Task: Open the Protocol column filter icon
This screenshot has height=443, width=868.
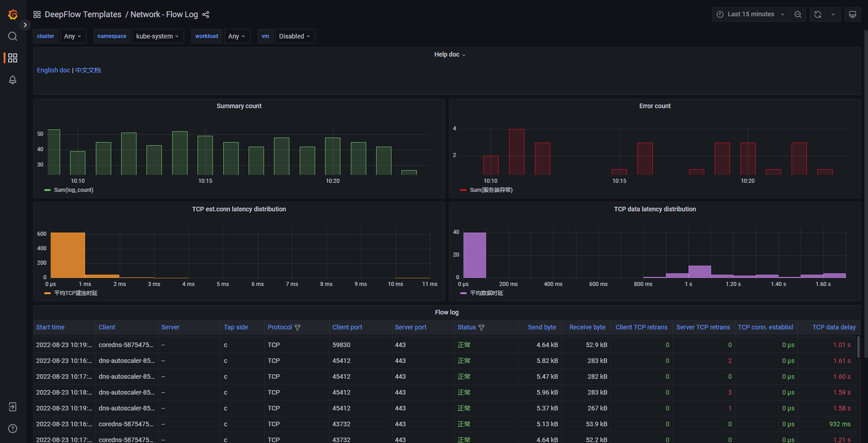Action: tap(297, 327)
